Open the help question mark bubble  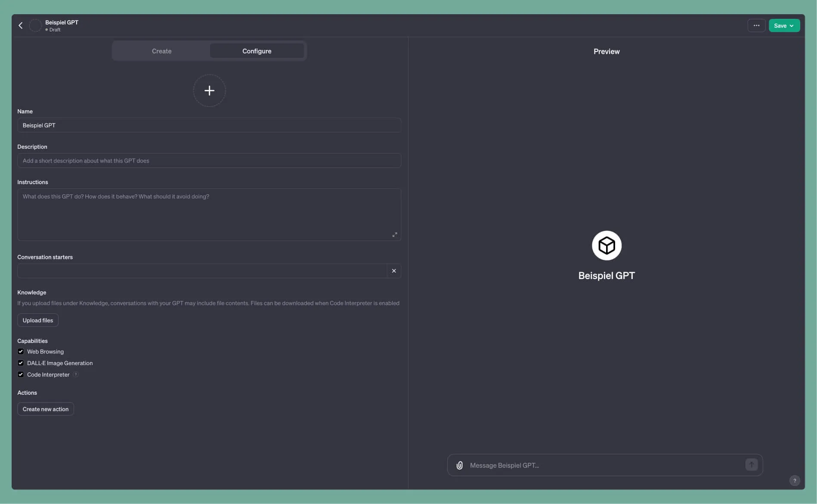point(795,480)
